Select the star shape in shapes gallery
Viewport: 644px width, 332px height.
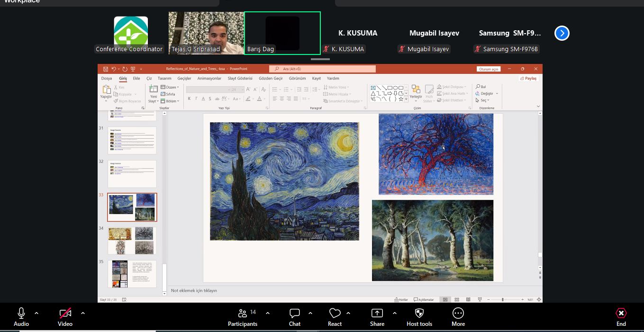coord(401,99)
